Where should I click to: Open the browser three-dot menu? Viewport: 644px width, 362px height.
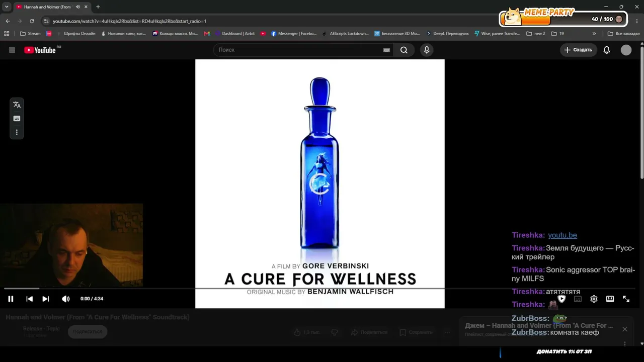pyautogui.click(x=637, y=21)
